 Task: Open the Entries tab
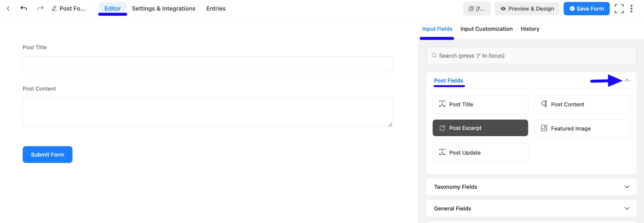(x=216, y=9)
